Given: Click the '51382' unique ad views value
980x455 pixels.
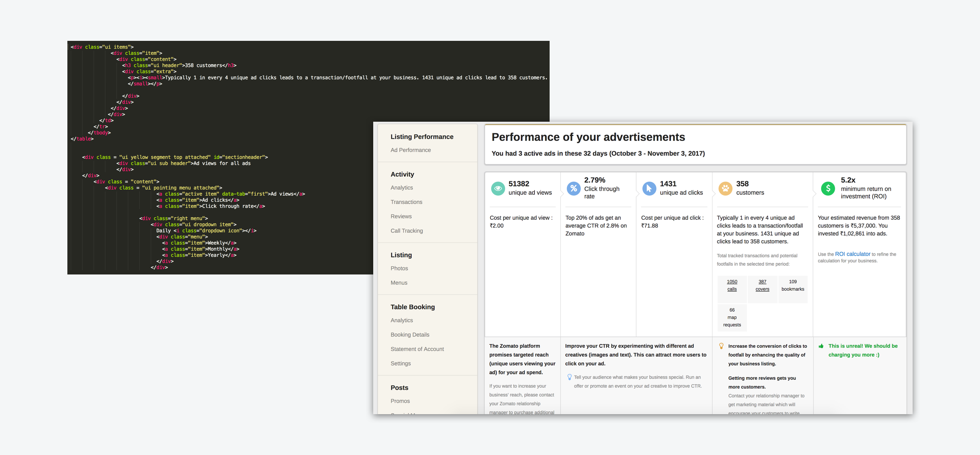Looking at the screenshot, I should [x=519, y=184].
